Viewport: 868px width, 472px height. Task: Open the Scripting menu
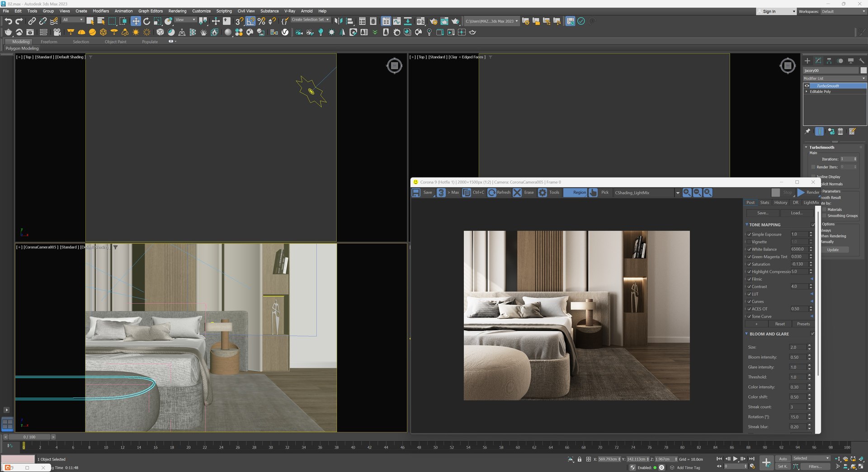tap(224, 11)
